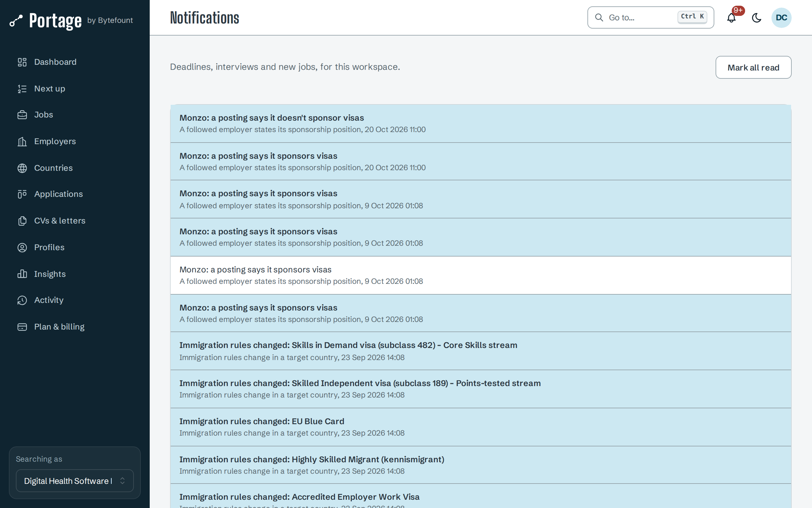Open the Skilled Independent visa subclass 189 notification
Viewport: 812px width, 508px height.
coord(481,389)
